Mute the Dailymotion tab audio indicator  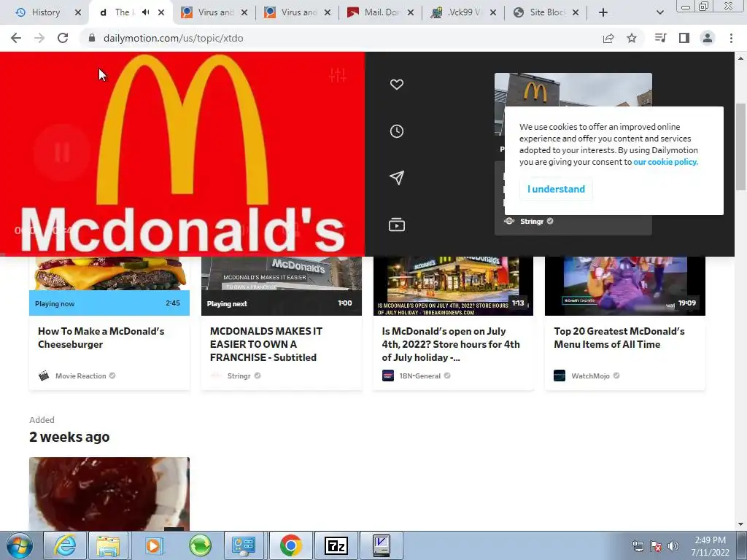point(146,12)
